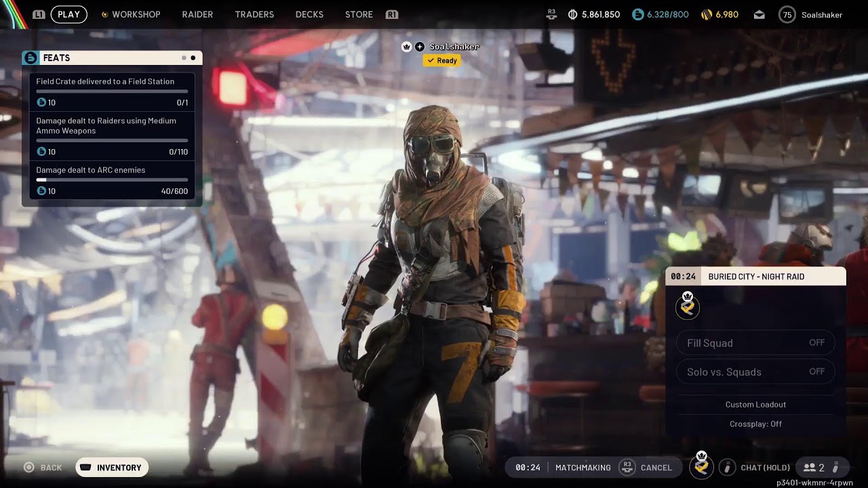Click the MATCHMAKING status label
The image size is (868, 488).
click(x=583, y=468)
